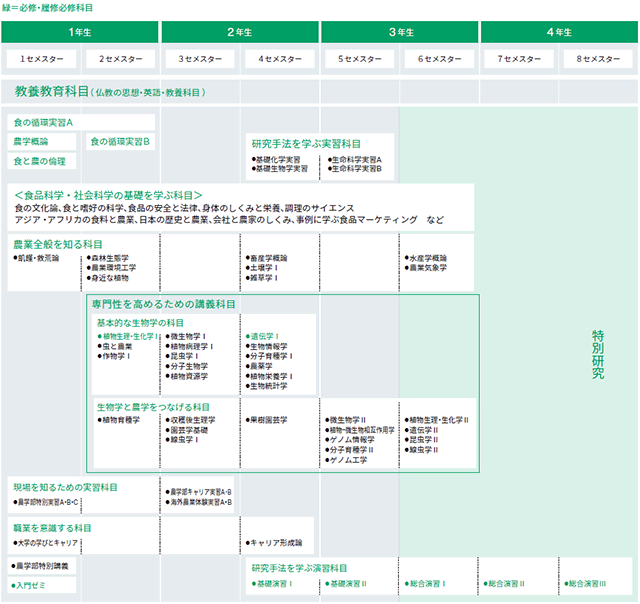
Task: Click the 農学部特別講義 box
Action: (42, 566)
